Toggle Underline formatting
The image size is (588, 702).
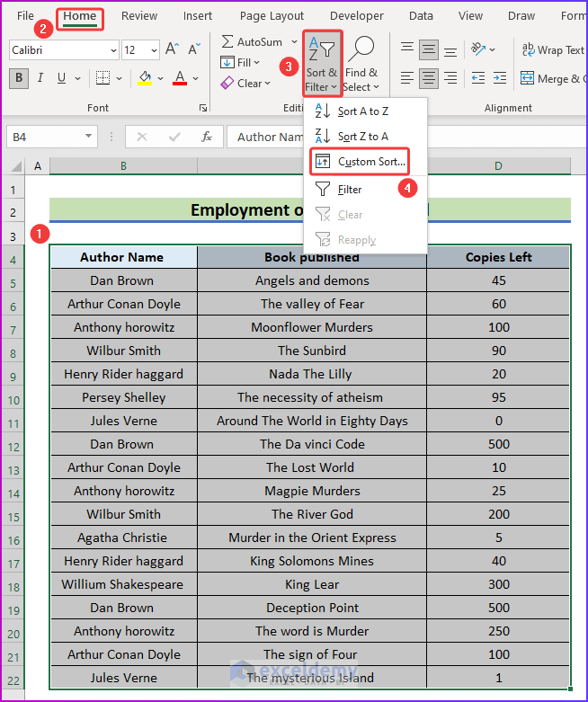(61, 78)
